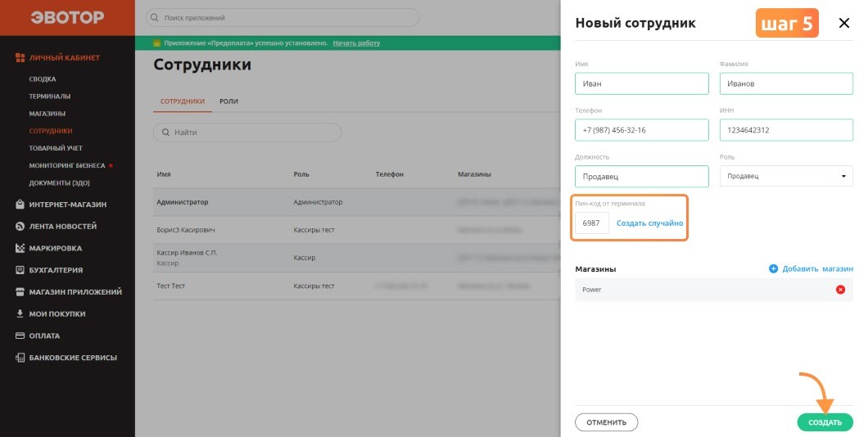
Task: Click the Интернет-магазин bag icon
Action: point(20,205)
